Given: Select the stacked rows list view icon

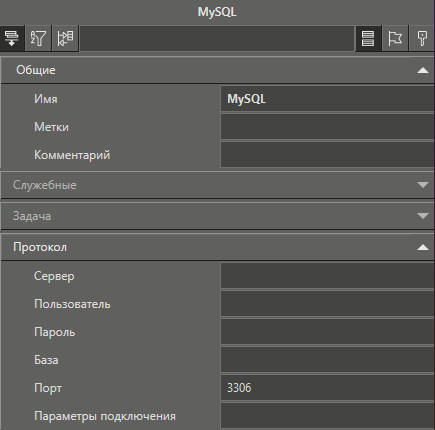Looking at the screenshot, I should (368, 38).
